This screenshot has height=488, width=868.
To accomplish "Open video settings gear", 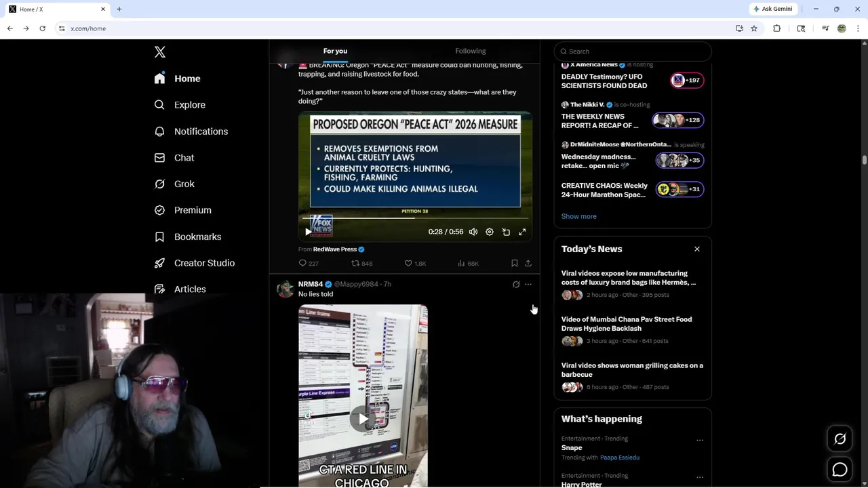I will pos(490,232).
